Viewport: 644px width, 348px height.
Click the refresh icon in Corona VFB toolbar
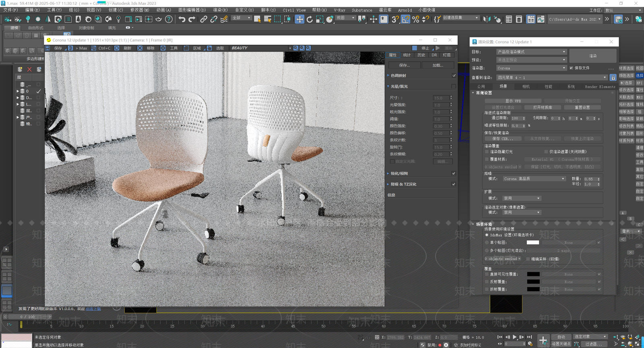[117, 48]
